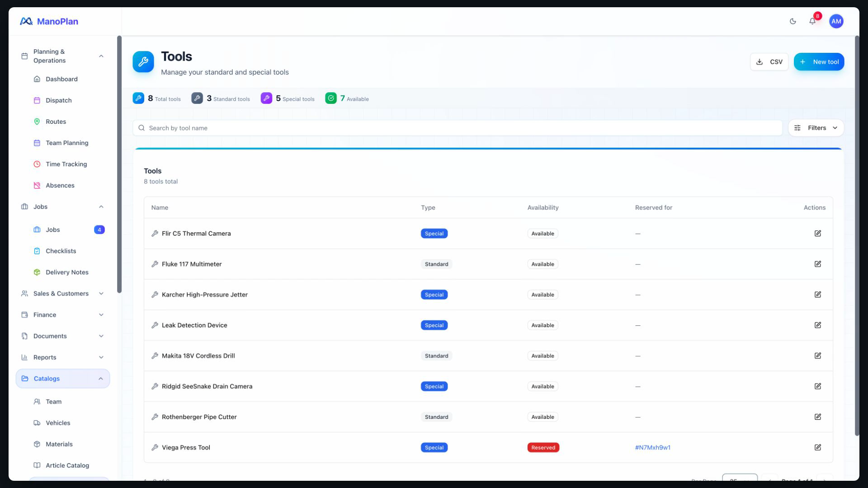This screenshot has height=488, width=868.
Task: Open Dashboard from sidebar
Action: (62, 79)
